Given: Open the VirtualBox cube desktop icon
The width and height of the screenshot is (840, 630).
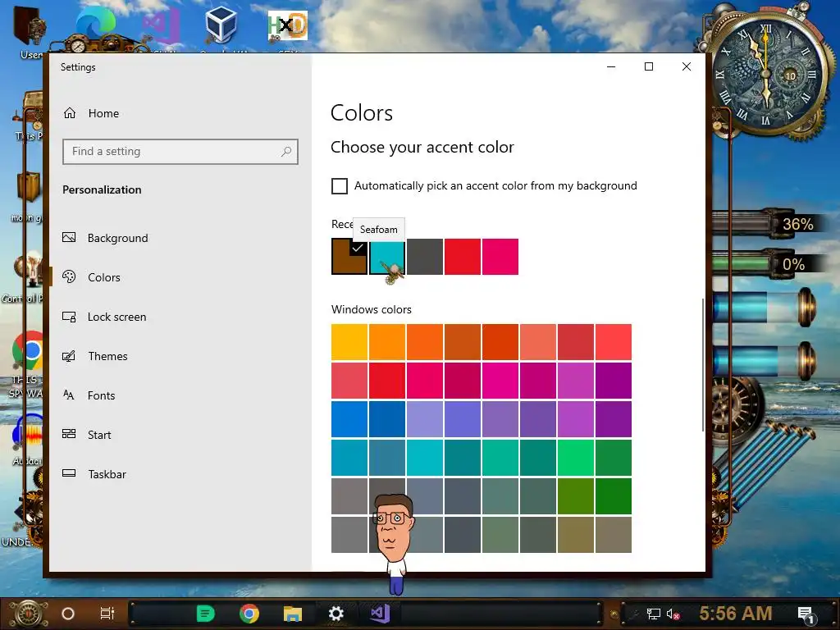Looking at the screenshot, I should tap(221, 25).
